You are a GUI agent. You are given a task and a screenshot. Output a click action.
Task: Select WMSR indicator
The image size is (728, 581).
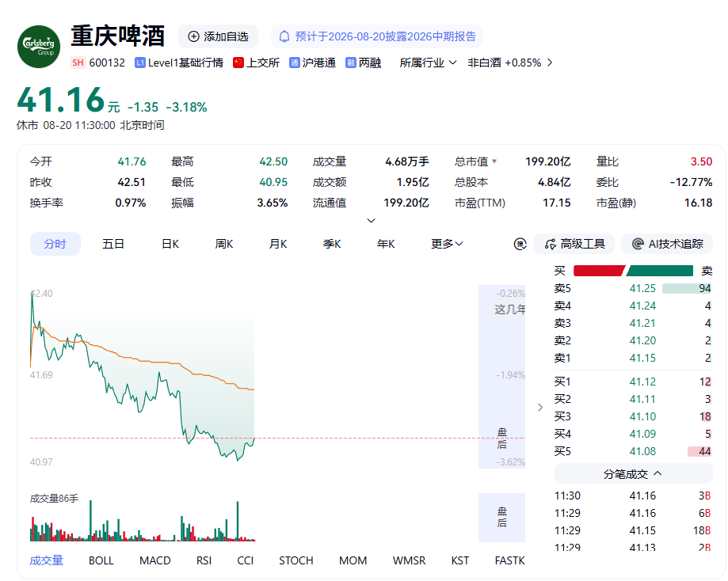tap(409, 560)
